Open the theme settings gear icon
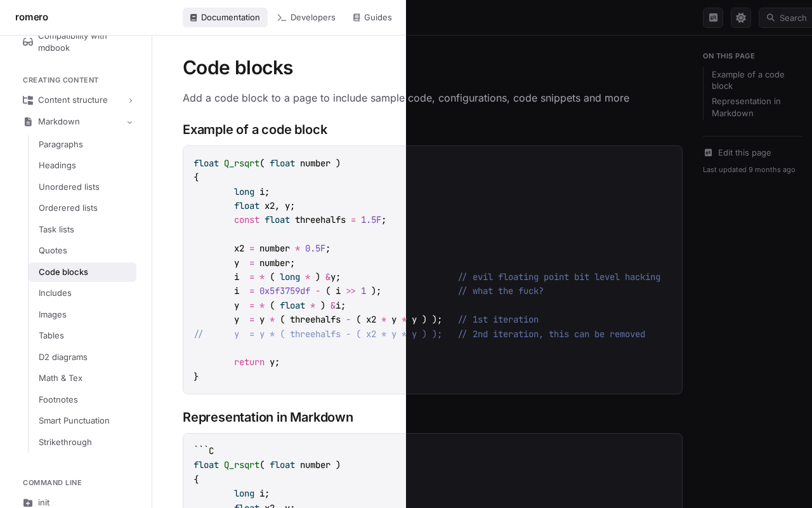 click(740, 17)
